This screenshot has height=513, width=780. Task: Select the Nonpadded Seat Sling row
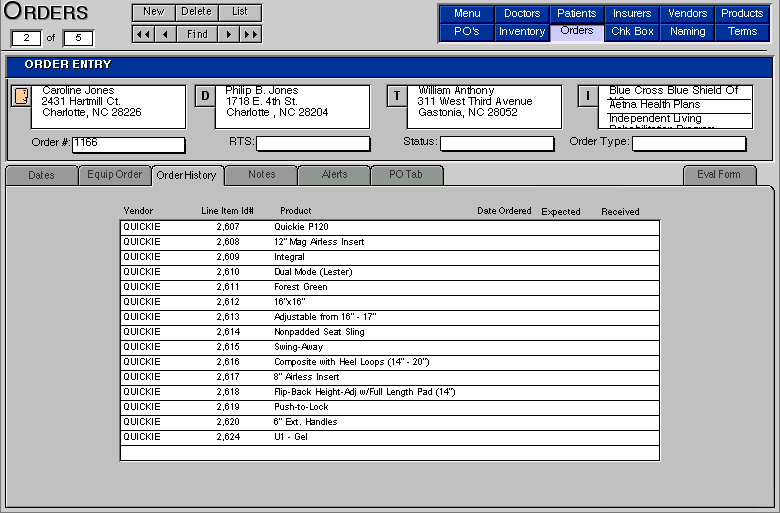click(390, 332)
